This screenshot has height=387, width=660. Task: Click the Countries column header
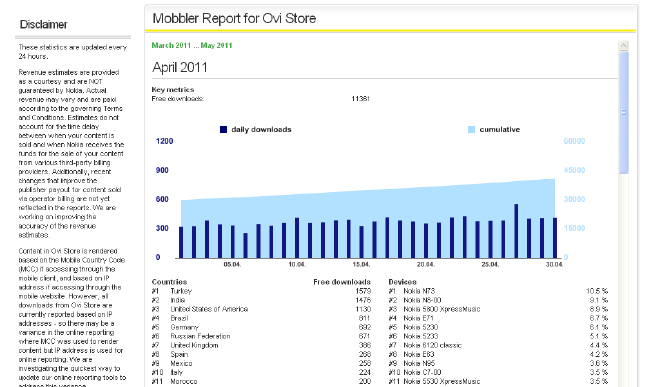pos(169,282)
